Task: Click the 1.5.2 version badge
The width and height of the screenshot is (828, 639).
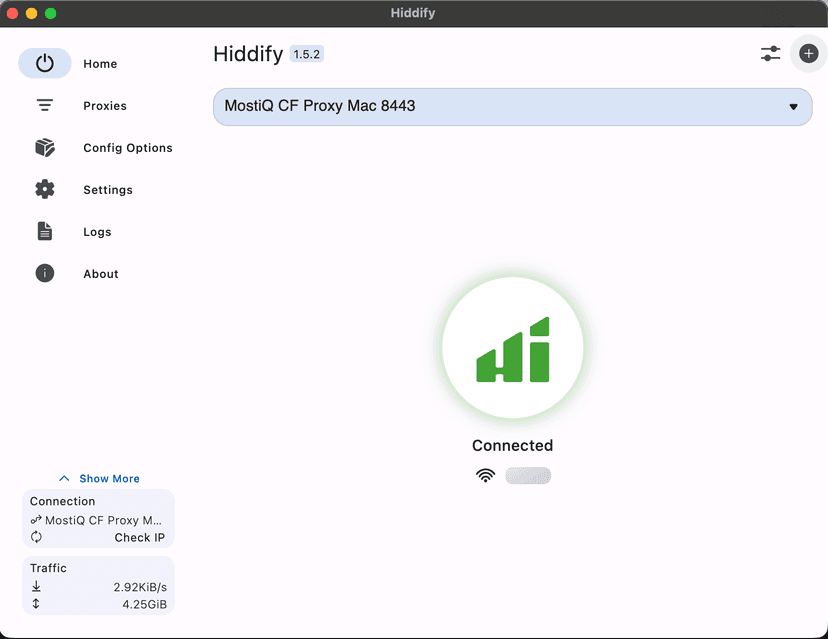Action: coord(307,54)
